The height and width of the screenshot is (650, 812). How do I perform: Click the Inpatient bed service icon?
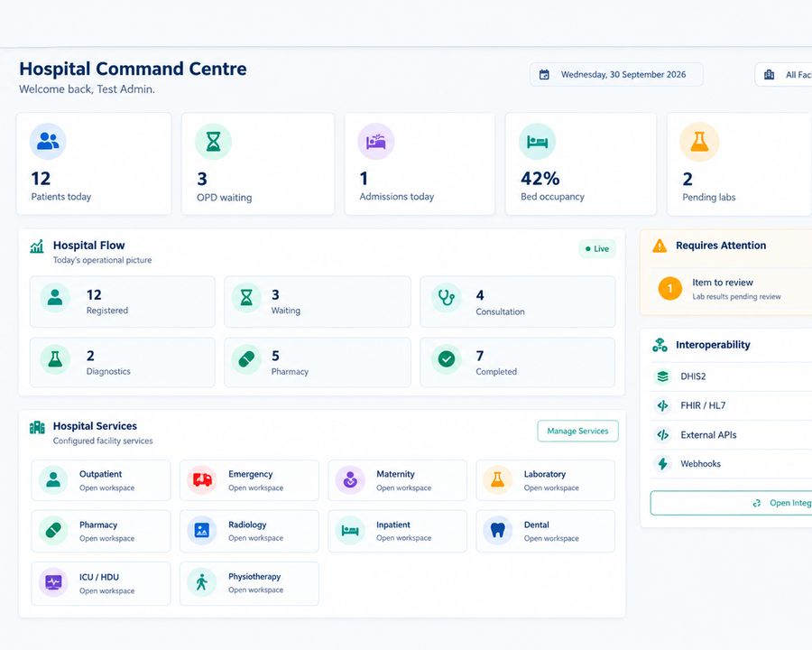[x=350, y=530]
